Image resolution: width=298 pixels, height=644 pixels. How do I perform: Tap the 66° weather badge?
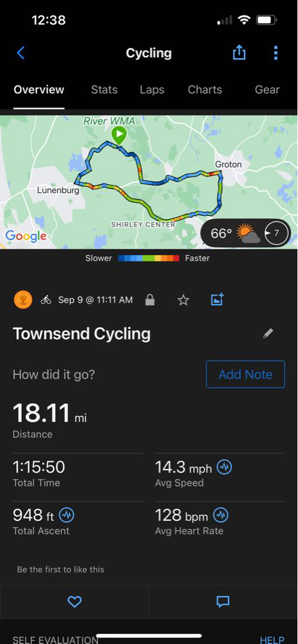tap(245, 233)
